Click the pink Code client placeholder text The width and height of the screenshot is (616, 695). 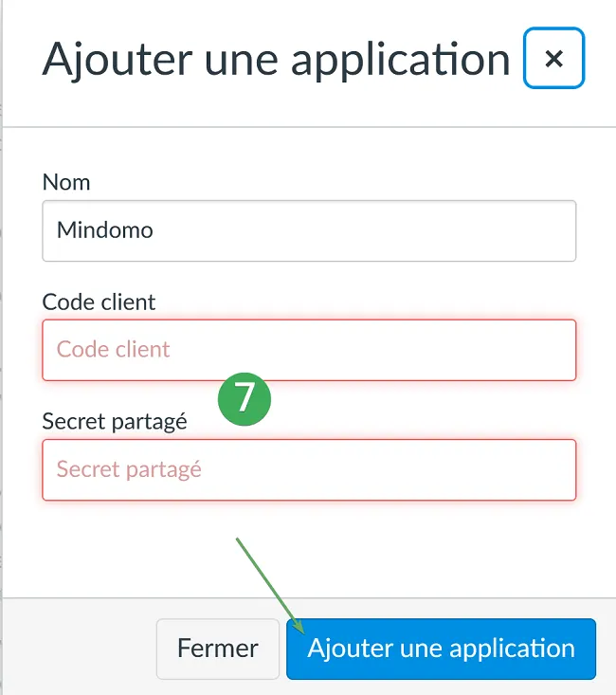[x=113, y=349]
